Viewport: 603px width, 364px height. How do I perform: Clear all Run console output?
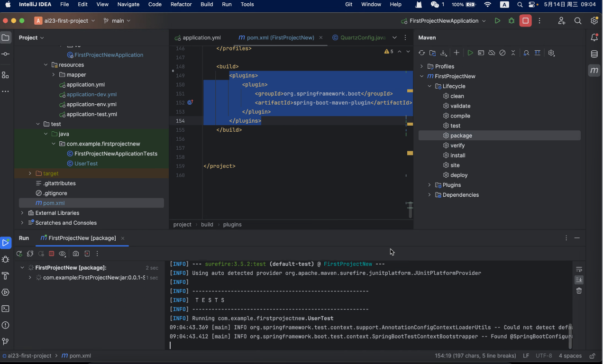[x=579, y=291]
